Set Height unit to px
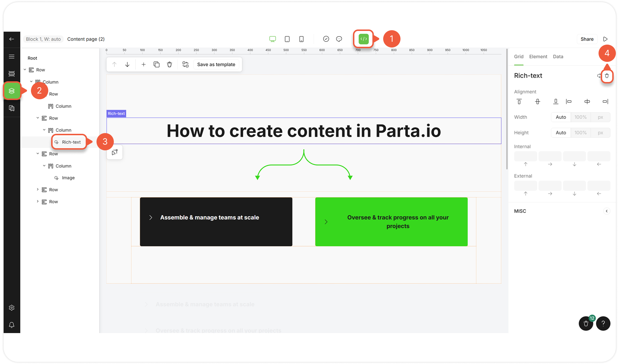Screen dimensions: 618x364 (x=600, y=133)
